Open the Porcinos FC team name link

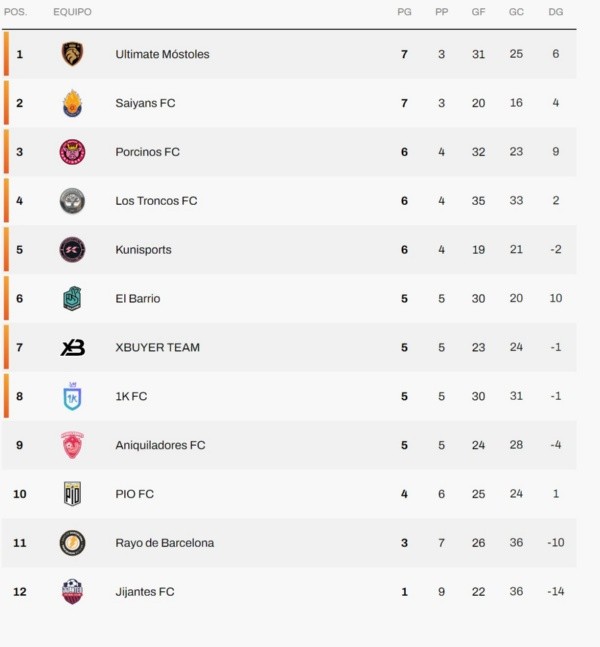coord(147,152)
